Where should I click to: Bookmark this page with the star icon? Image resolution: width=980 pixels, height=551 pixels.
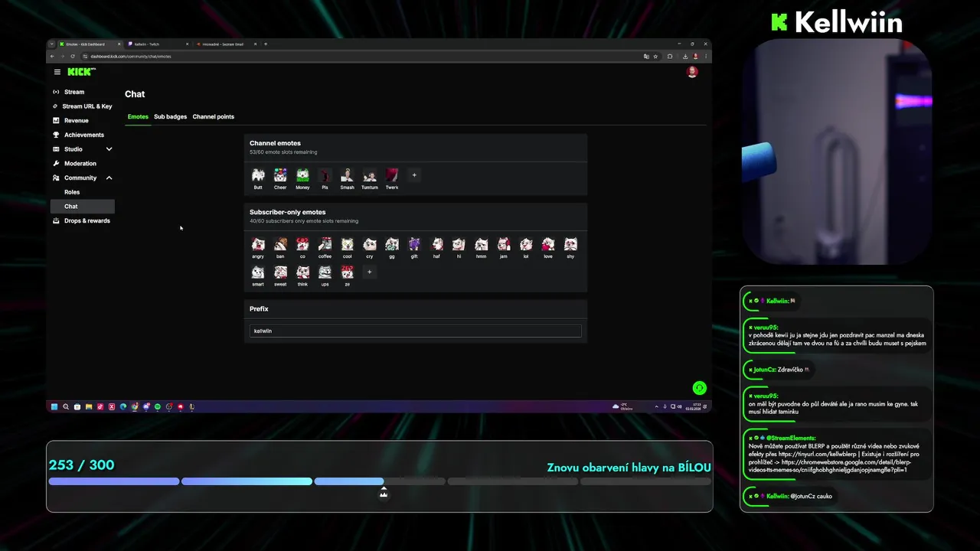pyautogui.click(x=655, y=56)
